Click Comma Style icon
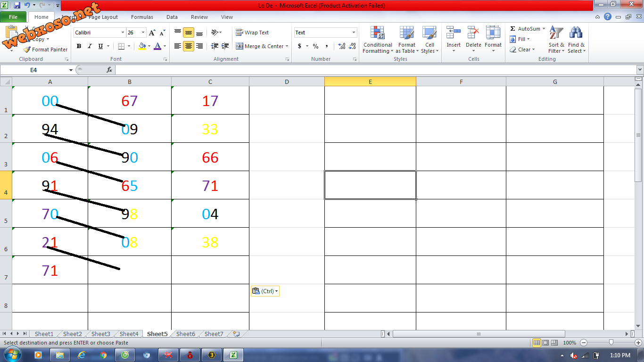 click(327, 46)
